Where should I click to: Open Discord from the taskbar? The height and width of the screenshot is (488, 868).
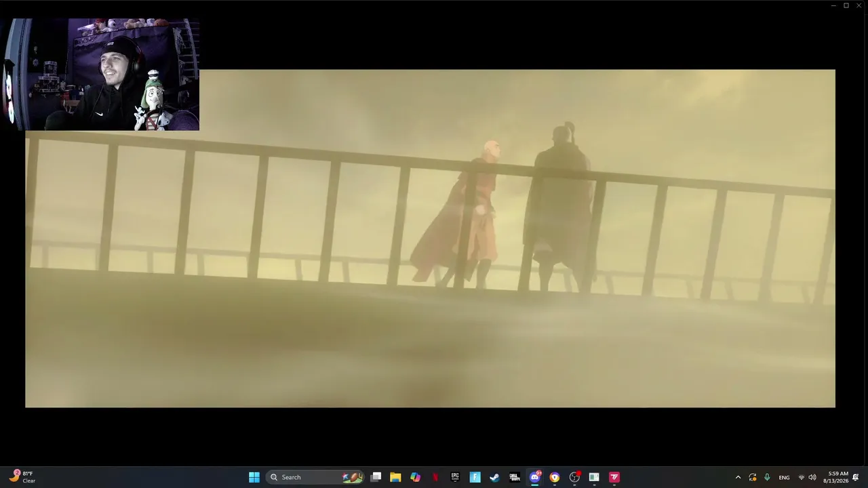click(x=535, y=477)
